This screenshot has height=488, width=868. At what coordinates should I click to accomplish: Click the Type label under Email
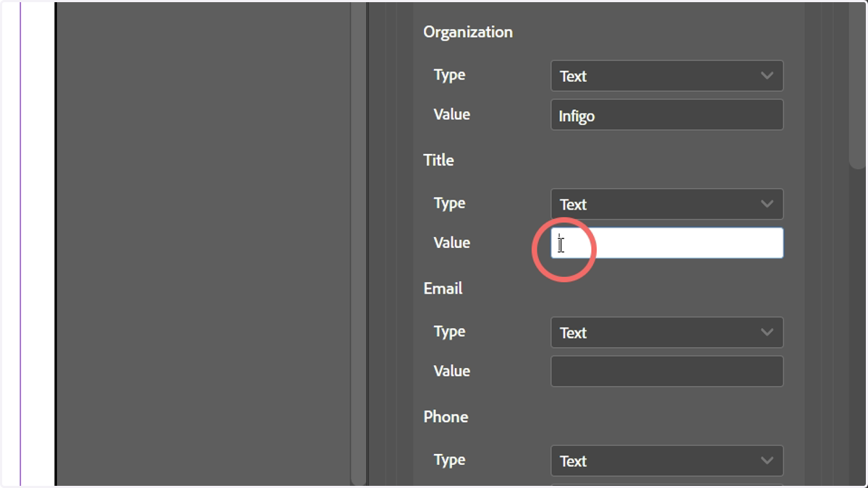(x=449, y=332)
